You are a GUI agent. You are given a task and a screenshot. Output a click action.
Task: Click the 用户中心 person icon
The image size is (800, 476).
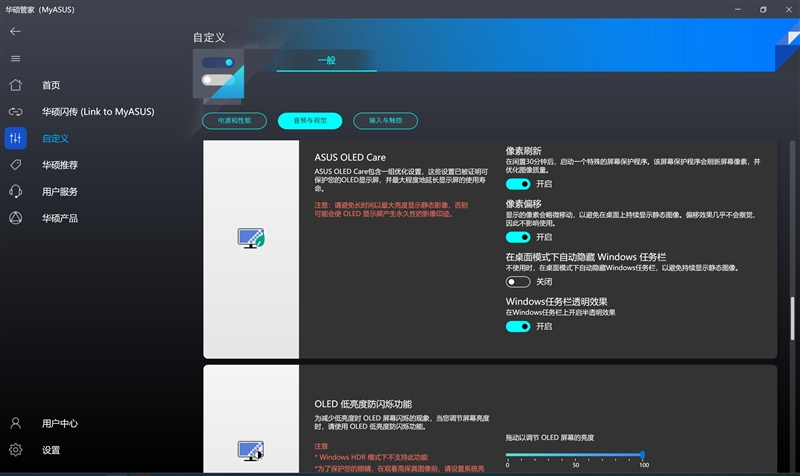tap(15, 423)
